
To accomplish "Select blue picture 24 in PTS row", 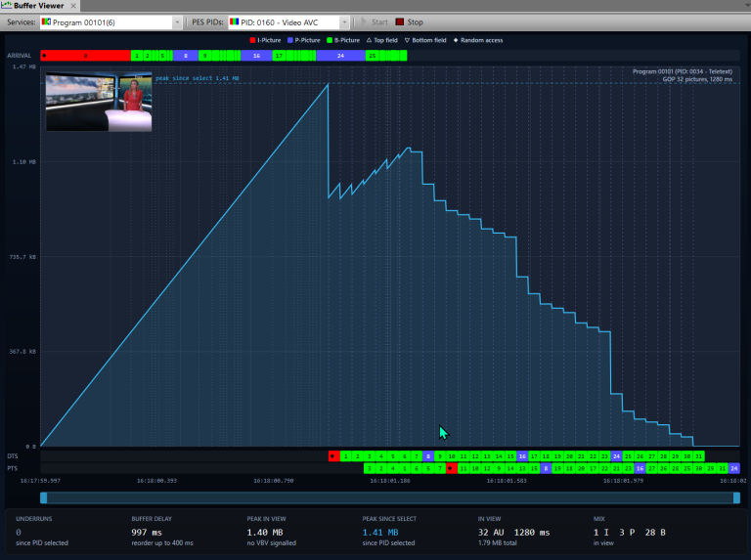I will pos(734,468).
